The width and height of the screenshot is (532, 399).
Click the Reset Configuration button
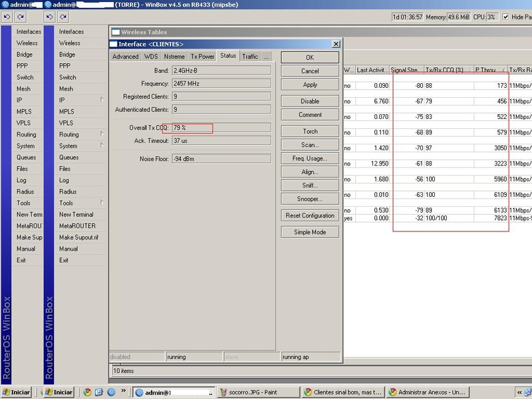pyautogui.click(x=310, y=215)
